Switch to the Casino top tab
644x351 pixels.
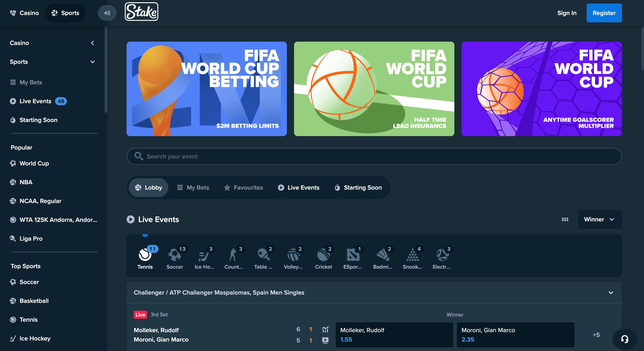(24, 13)
